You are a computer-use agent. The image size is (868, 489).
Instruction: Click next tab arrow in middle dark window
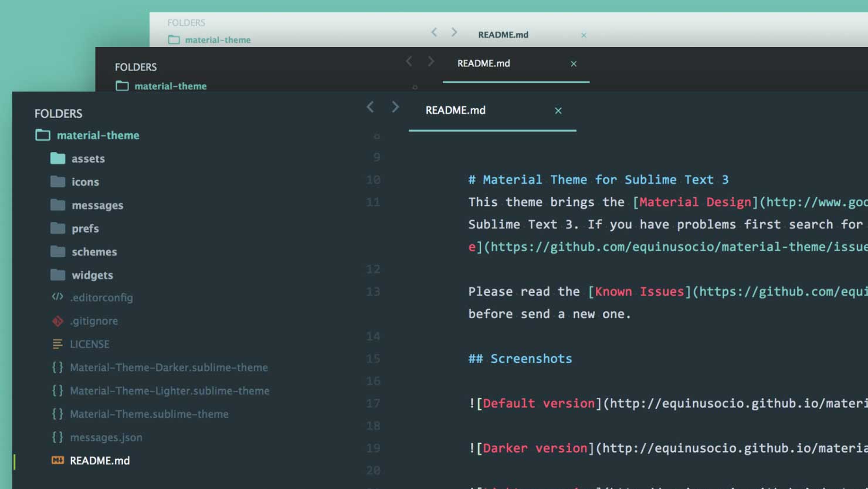pyautogui.click(x=431, y=61)
